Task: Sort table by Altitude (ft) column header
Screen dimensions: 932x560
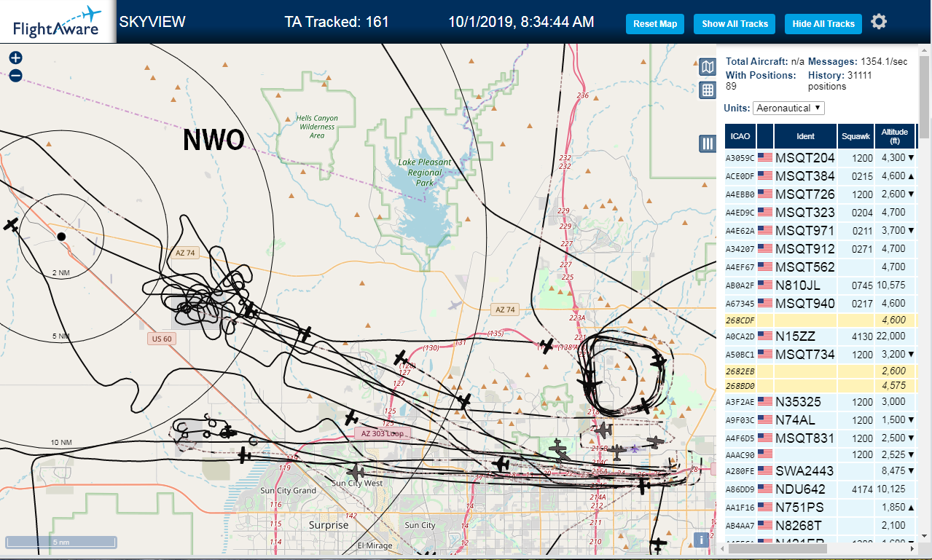Action: tap(894, 136)
